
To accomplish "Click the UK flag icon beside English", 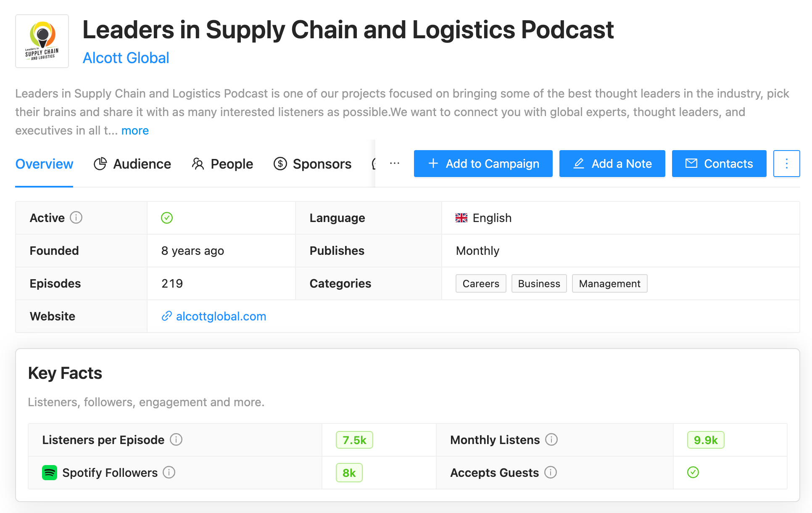I will pyautogui.click(x=461, y=218).
